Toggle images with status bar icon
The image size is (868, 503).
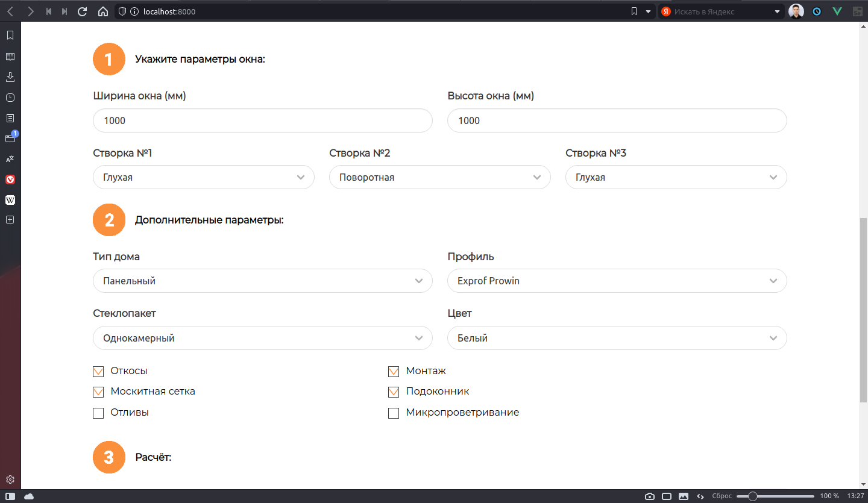(x=684, y=496)
